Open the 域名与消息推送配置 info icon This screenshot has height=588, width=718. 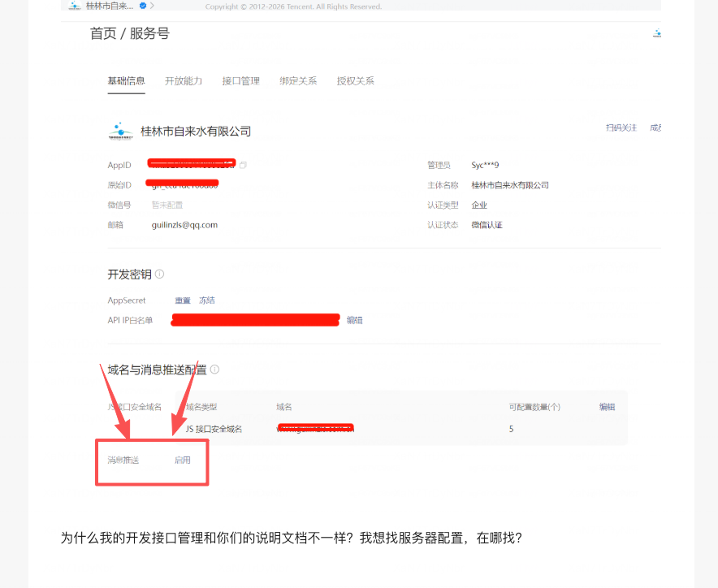click(x=214, y=369)
